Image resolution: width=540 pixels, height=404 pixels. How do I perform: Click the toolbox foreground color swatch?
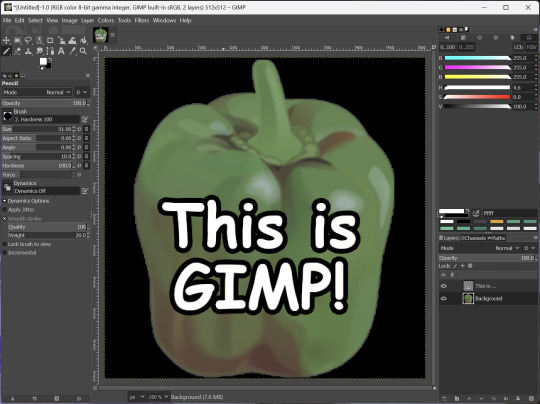[43, 61]
